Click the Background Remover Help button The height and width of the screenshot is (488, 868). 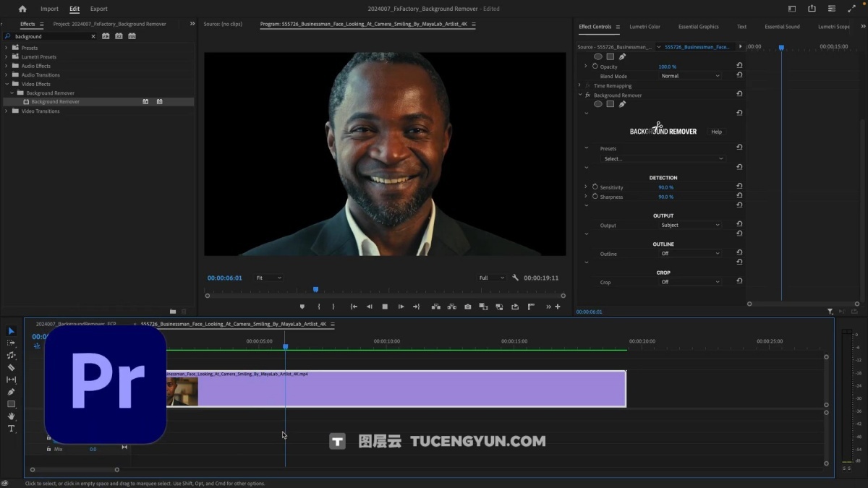(x=716, y=132)
